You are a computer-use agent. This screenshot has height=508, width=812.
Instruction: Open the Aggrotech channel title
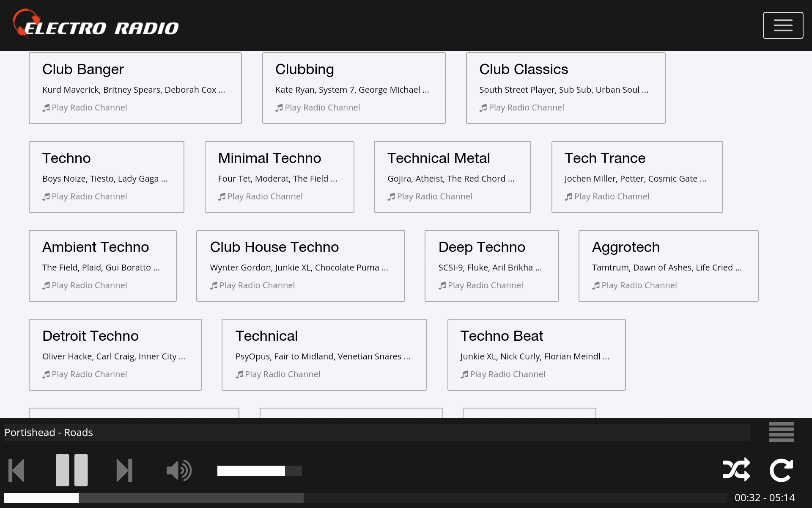tap(625, 247)
